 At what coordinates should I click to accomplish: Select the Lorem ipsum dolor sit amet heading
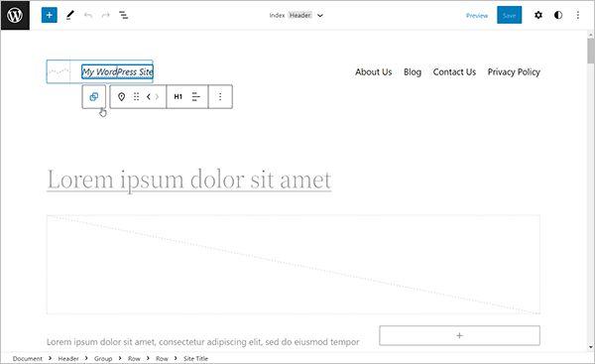pyautogui.click(x=189, y=180)
